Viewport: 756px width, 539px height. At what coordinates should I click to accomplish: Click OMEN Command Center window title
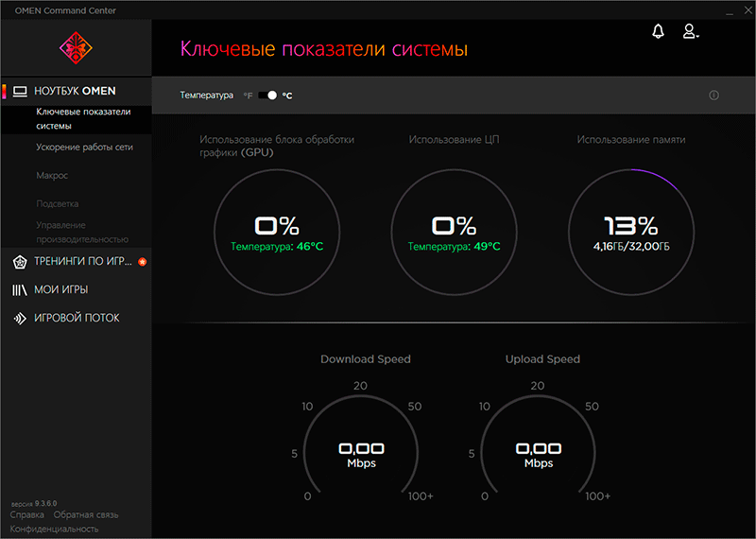(x=65, y=10)
